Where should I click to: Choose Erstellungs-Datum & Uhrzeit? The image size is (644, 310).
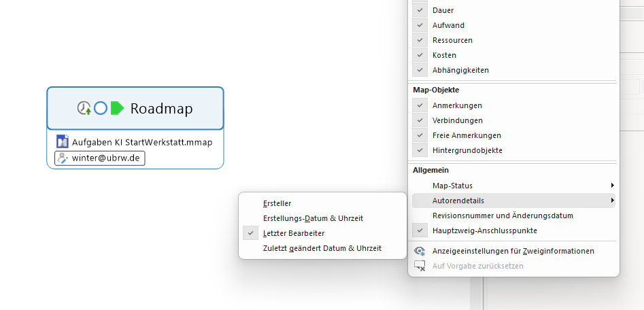point(313,218)
